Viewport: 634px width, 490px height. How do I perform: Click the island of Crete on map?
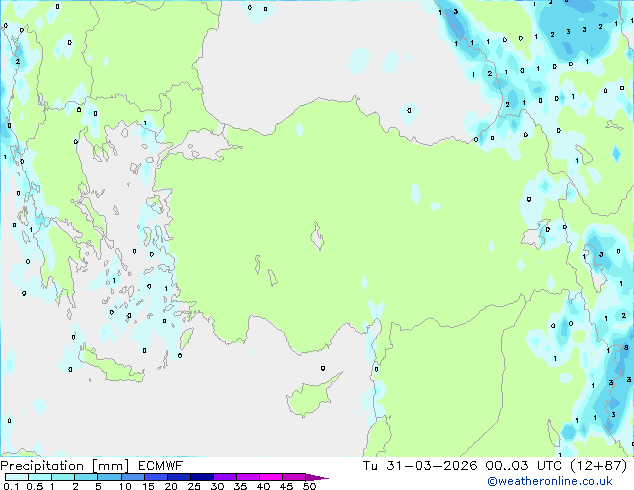111,366
